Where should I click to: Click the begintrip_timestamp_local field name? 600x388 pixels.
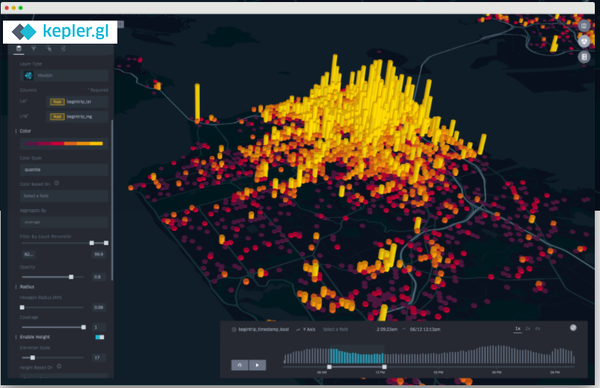point(264,329)
